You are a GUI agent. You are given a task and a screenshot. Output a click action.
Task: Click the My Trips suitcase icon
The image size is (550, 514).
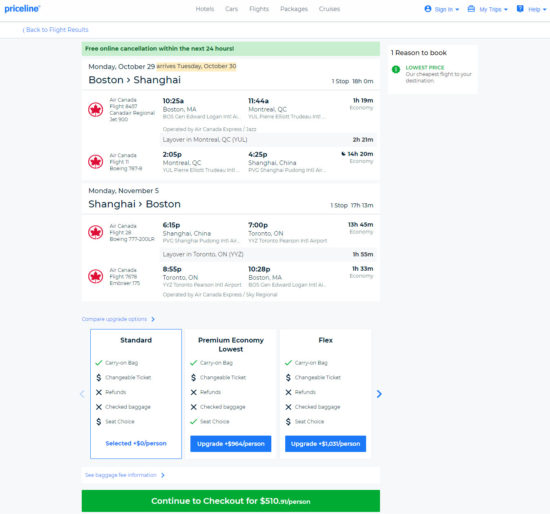pos(471,9)
